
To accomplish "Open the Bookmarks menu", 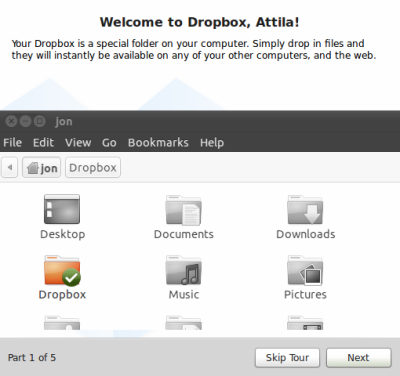I will (x=158, y=143).
